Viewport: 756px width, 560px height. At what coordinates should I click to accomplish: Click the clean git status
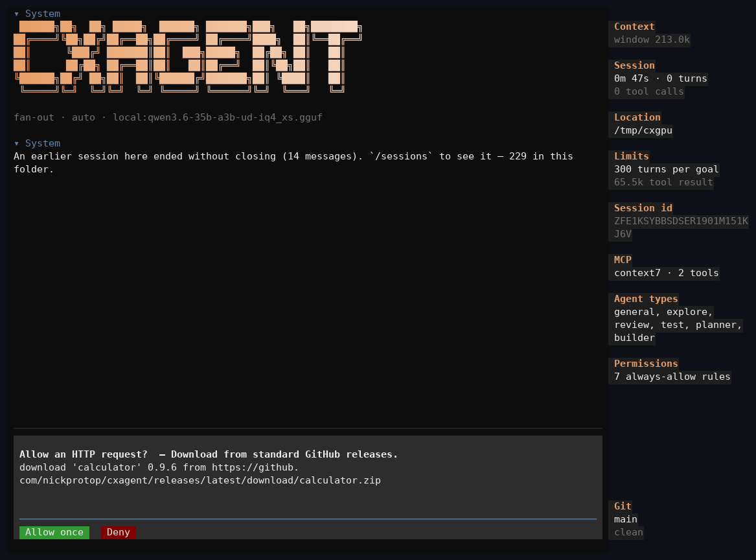click(x=628, y=533)
